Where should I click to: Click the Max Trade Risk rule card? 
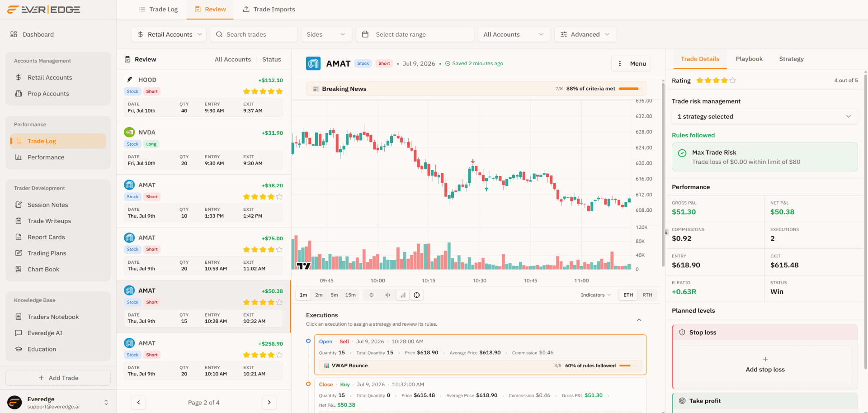(764, 157)
